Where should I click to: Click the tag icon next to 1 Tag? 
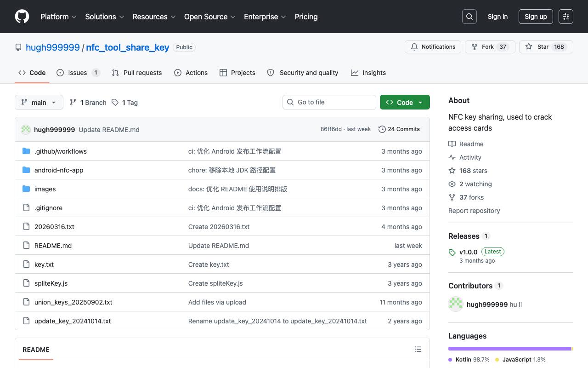115,103
